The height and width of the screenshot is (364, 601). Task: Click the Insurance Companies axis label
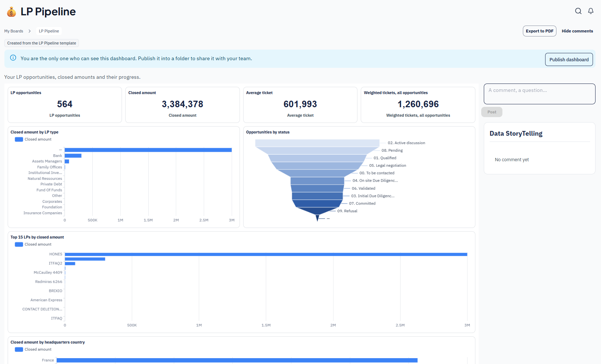(43, 213)
